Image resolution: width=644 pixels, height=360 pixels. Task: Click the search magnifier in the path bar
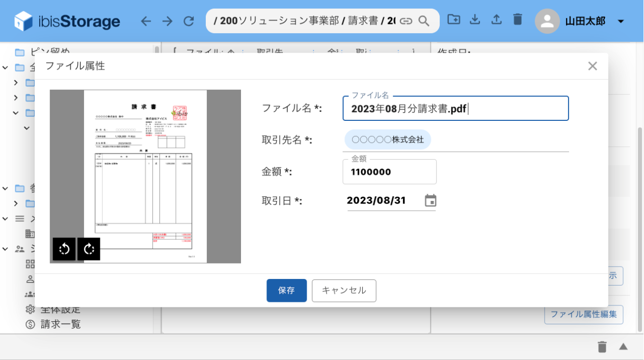click(x=423, y=21)
